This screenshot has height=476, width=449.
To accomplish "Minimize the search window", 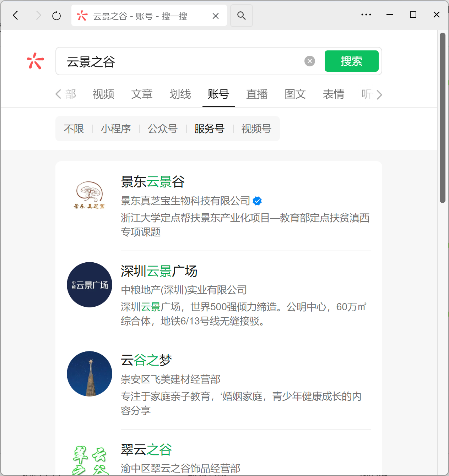I will (390, 15).
